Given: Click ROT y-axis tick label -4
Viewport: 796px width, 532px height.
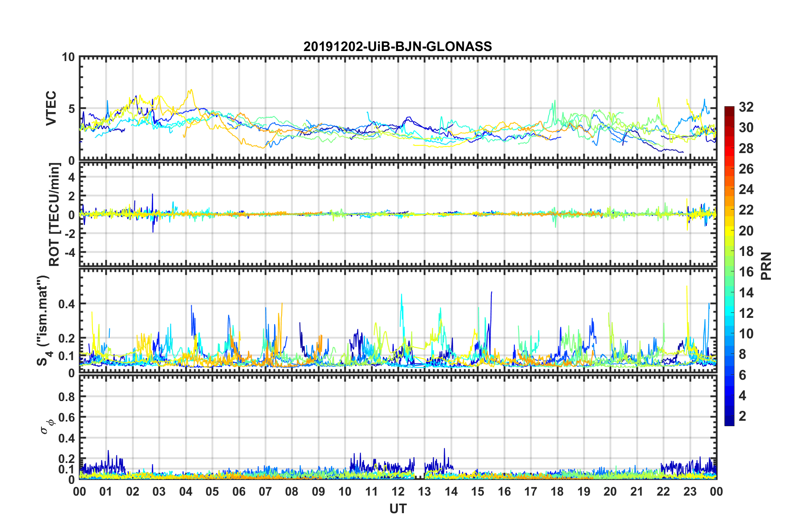Looking at the screenshot, I should coord(69,252).
